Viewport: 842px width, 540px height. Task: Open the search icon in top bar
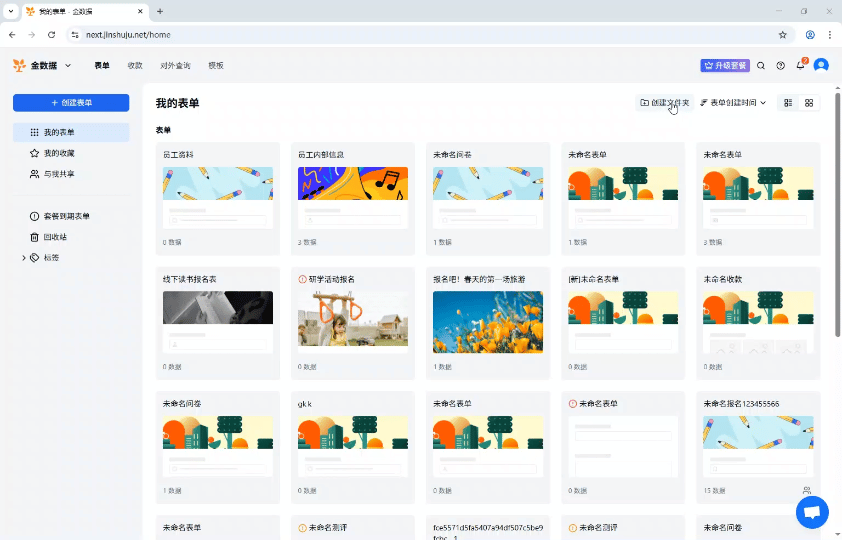(761, 66)
